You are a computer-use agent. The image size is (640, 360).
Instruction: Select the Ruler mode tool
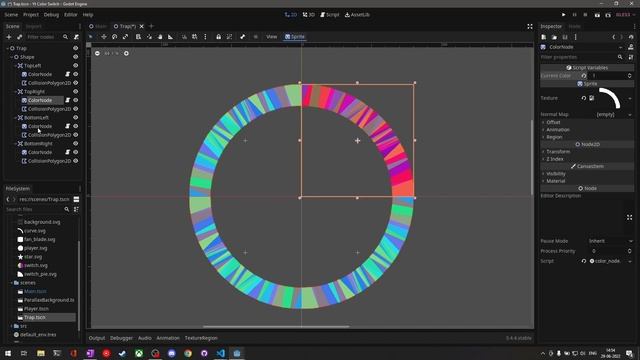(x=171, y=37)
